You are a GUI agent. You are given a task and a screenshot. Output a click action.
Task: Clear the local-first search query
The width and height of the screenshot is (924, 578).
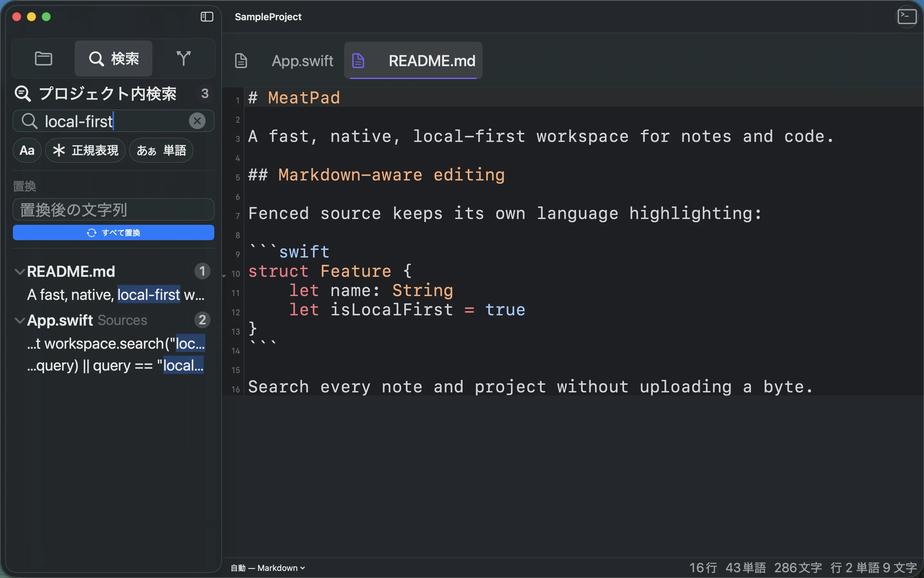click(x=197, y=121)
